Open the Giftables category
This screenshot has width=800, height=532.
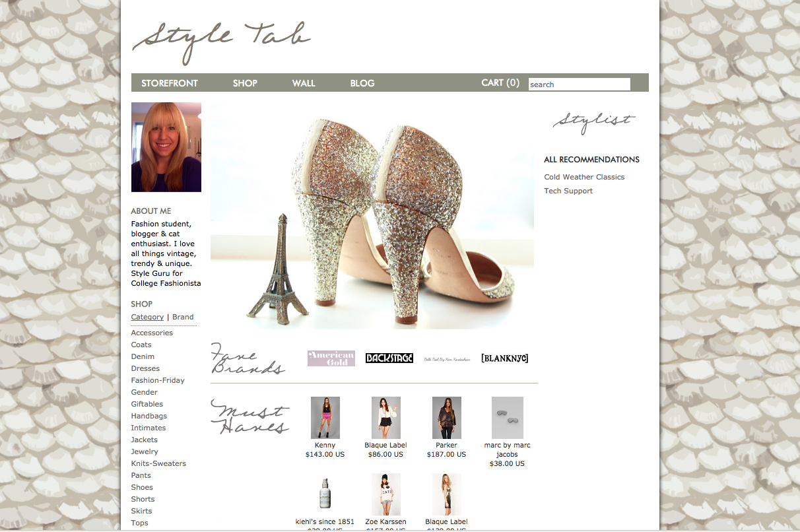point(147,404)
